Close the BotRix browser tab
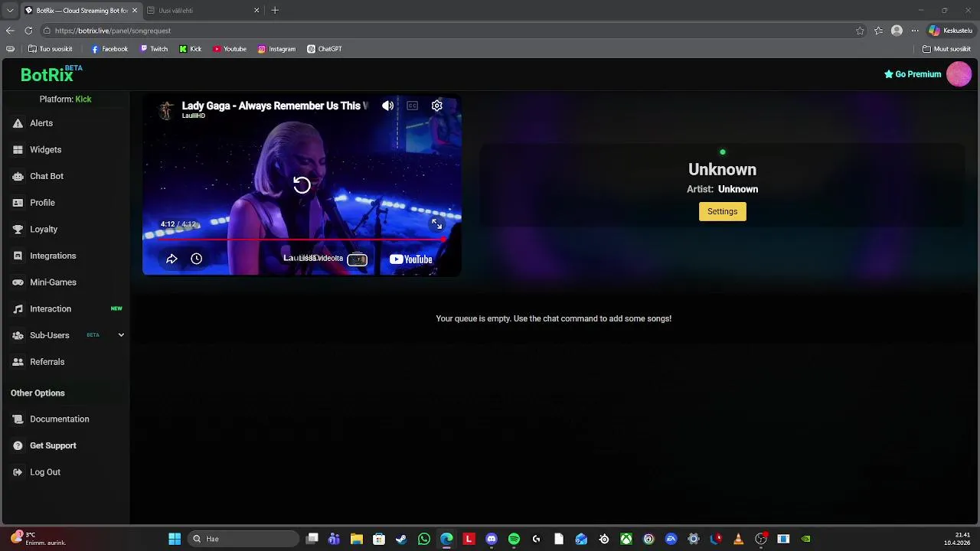 pyautogui.click(x=135, y=11)
